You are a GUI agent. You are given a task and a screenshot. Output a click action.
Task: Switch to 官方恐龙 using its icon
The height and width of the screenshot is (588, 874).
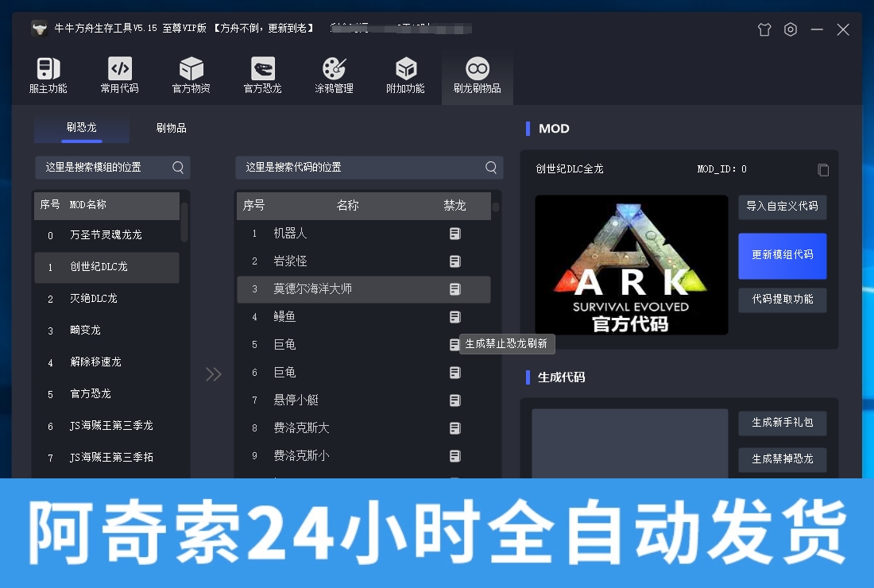[x=262, y=75]
